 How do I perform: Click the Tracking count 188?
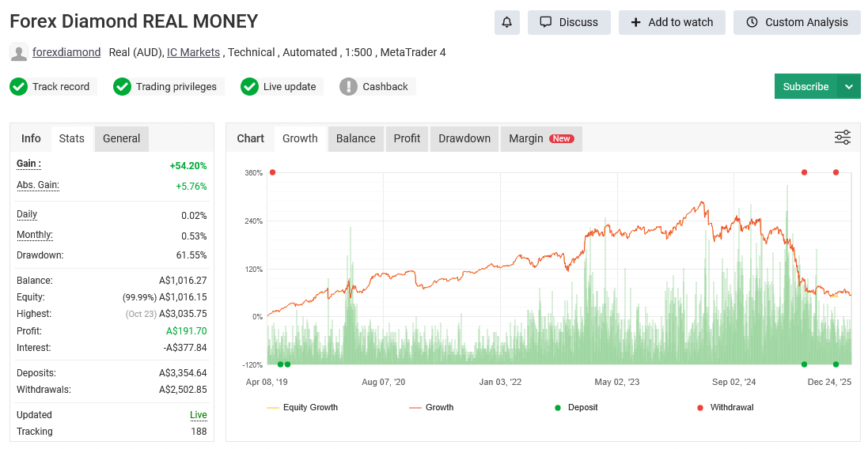tap(199, 432)
